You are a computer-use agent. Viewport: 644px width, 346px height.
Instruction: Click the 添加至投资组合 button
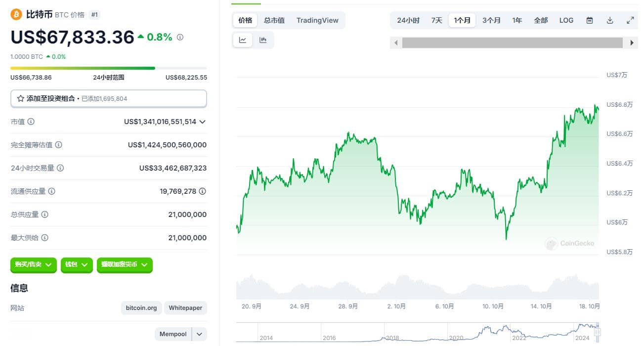[109, 98]
